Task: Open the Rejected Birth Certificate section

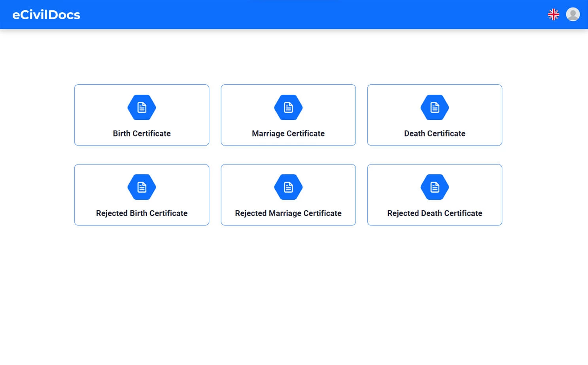Action: click(x=142, y=195)
